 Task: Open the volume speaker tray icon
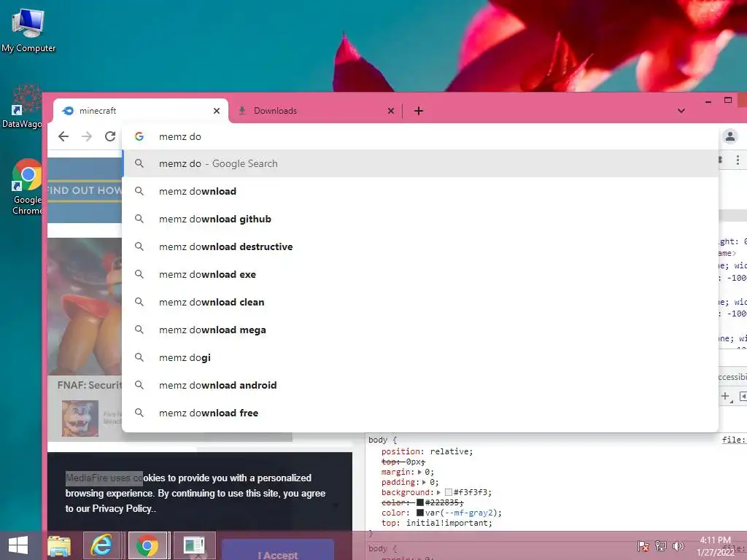click(678, 546)
